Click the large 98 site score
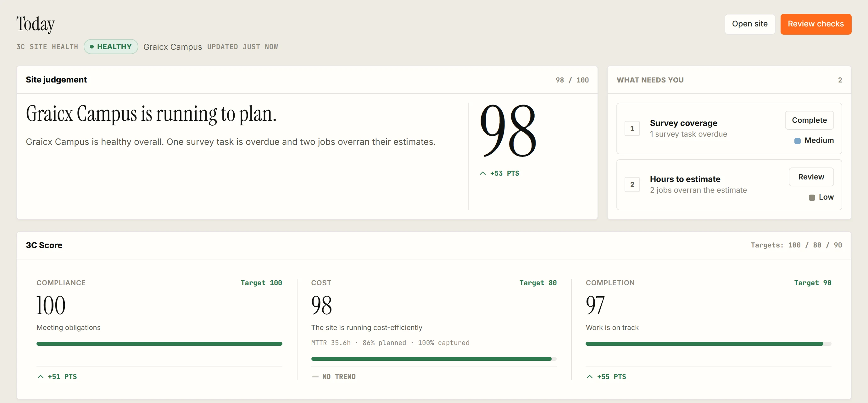The height and width of the screenshot is (403, 868). (508, 131)
